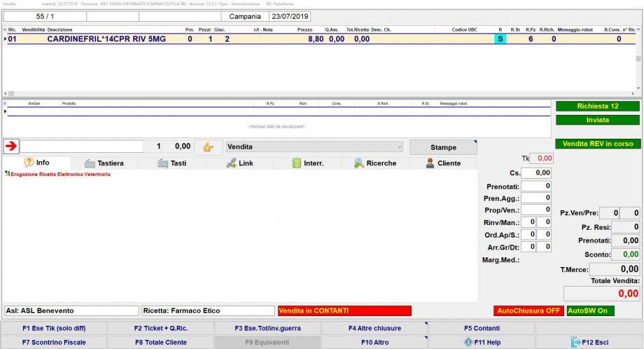Click the pointing hand icon button

pyautogui.click(x=207, y=147)
